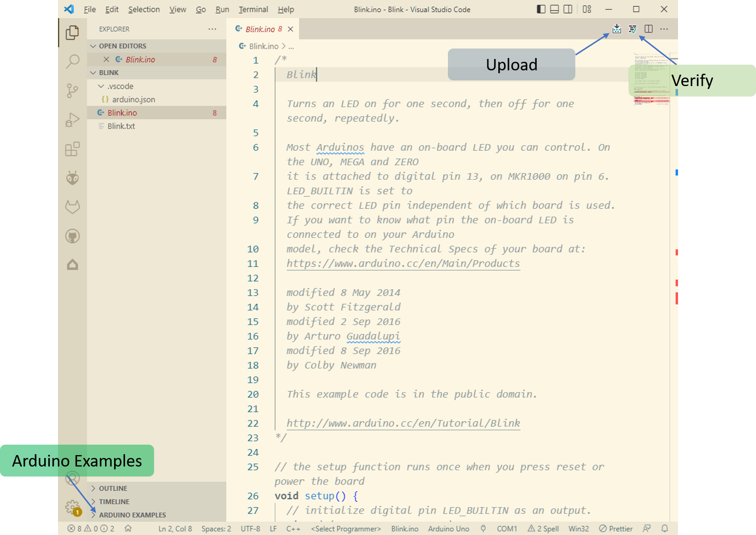Show errors and warnings from status bar
This screenshot has height=535, width=756.
pyautogui.click(x=90, y=528)
